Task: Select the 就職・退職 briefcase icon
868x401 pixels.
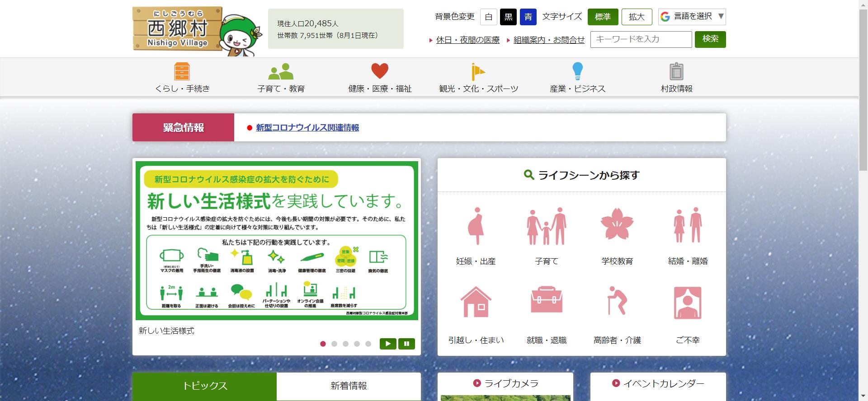Action: pos(546,299)
